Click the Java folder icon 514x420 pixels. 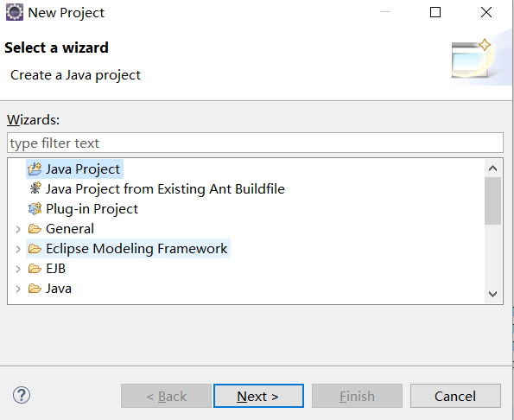coord(35,289)
